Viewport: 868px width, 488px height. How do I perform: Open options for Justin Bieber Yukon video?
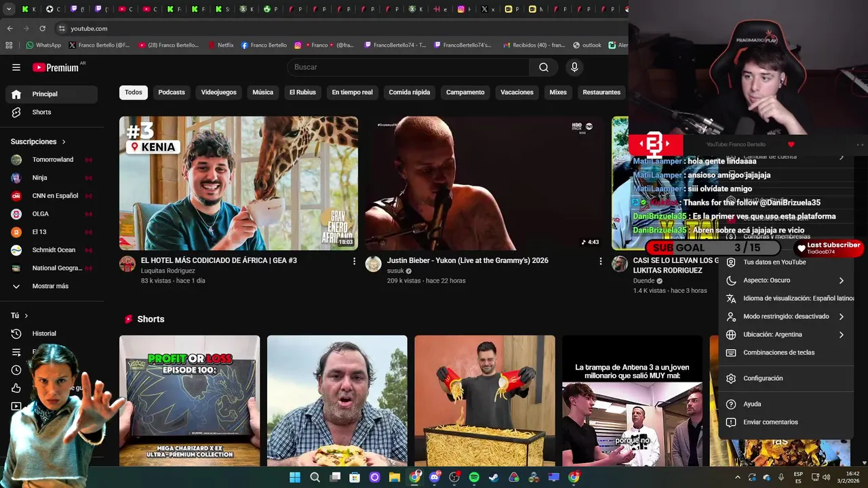(600, 261)
